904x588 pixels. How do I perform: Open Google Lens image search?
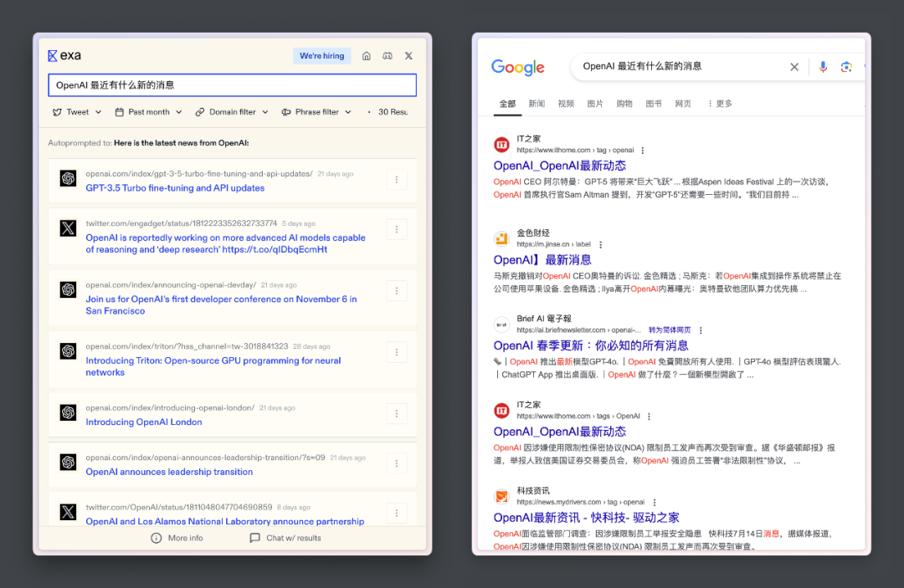coord(845,67)
